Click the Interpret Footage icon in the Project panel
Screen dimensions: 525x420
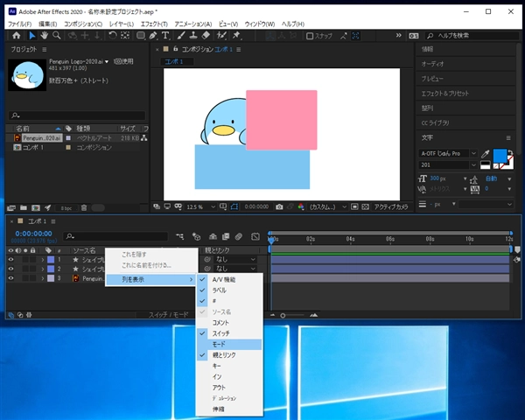[11, 208]
